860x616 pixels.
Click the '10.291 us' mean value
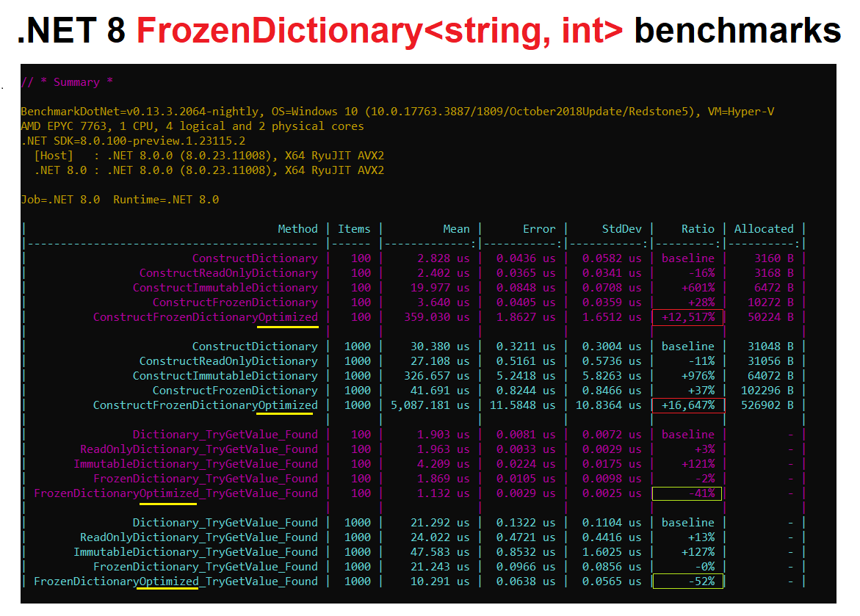tap(440, 582)
